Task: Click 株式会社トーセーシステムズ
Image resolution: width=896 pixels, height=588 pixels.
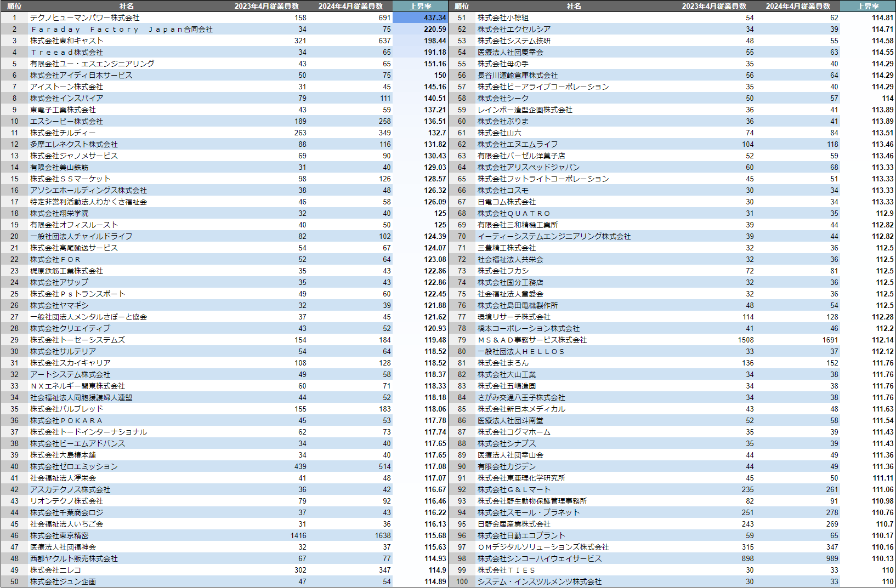Action: [x=77, y=340]
